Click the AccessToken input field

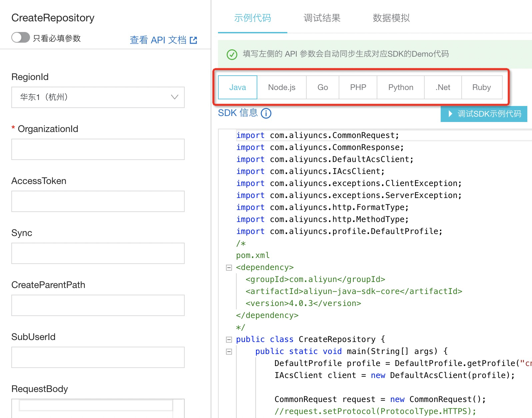tap(98, 201)
